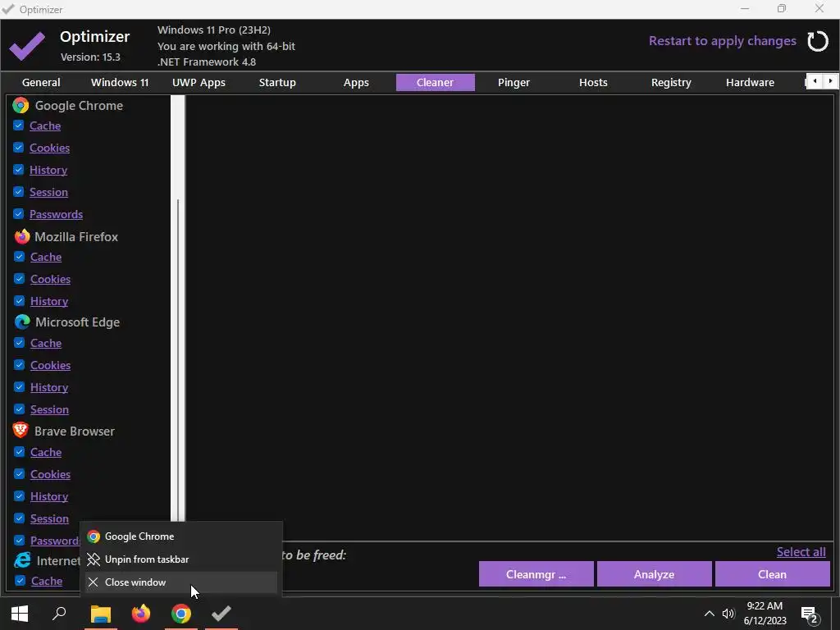
Task: Open the UWP Apps tab
Action: click(x=199, y=83)
